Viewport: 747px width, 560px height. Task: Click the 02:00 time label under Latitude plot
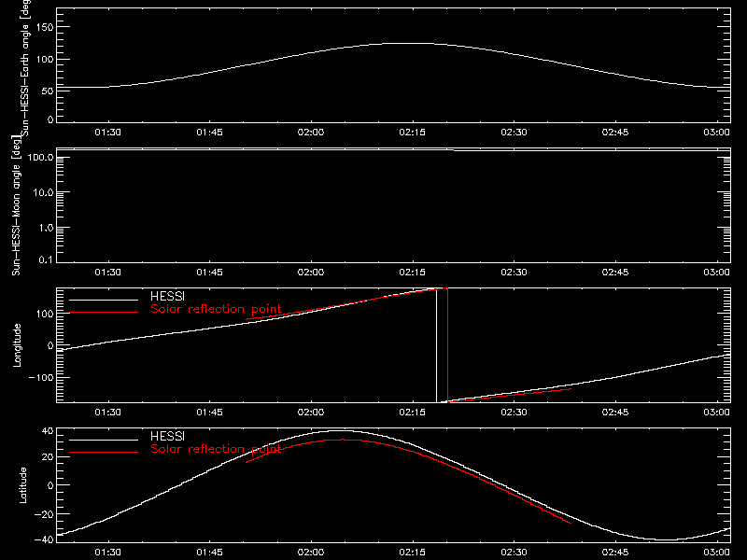click(311, 552)
